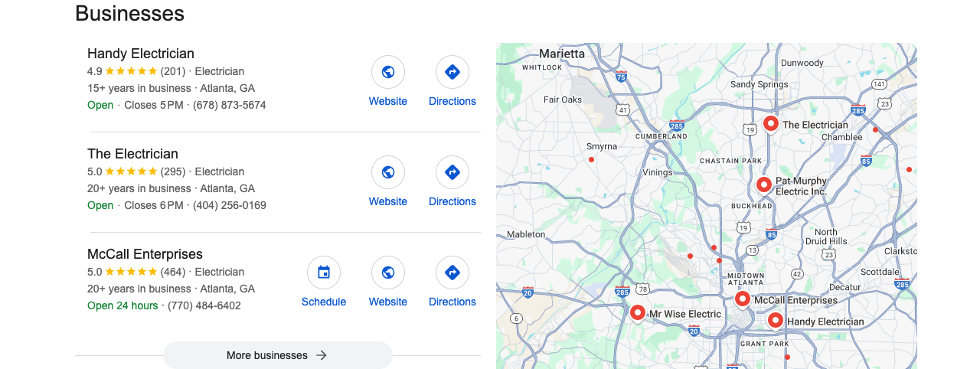Click the Decatur label on map

pyautogui.click(x=845, y=287)
